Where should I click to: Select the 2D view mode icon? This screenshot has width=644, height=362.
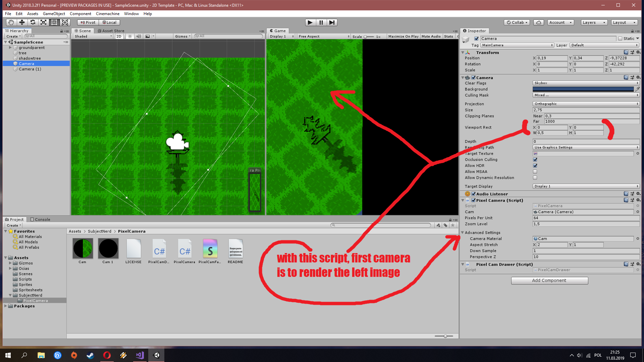tap(118, 36)
